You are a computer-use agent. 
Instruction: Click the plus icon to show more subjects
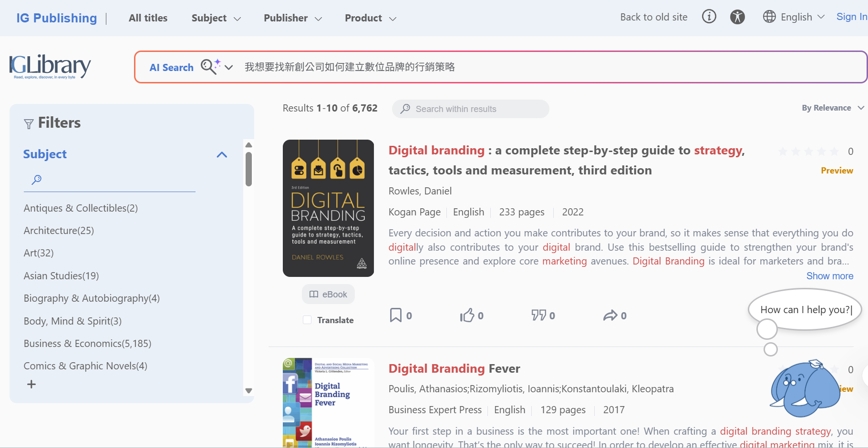[x=31, y=384]
